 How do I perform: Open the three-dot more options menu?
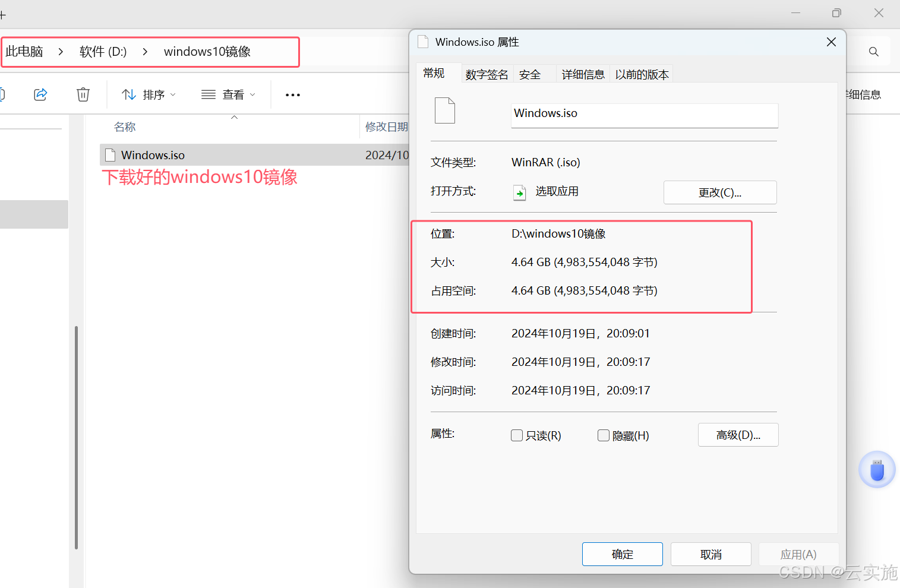click(x=293, y=95)
